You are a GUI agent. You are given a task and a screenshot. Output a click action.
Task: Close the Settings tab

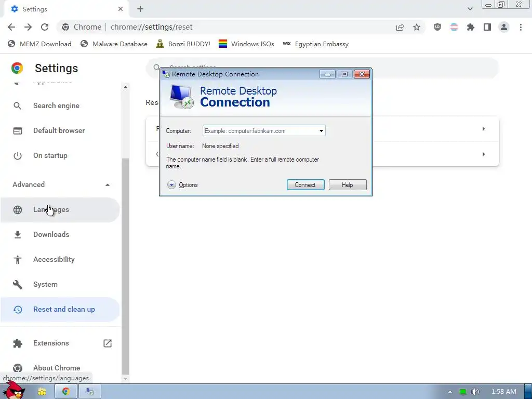[x=121, y=9]
